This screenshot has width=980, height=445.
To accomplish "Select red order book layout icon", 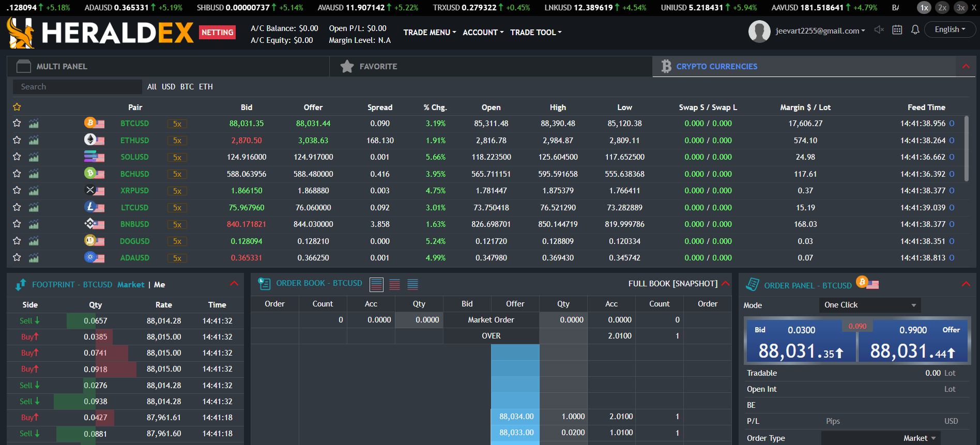I will click(x=394, y=284).
